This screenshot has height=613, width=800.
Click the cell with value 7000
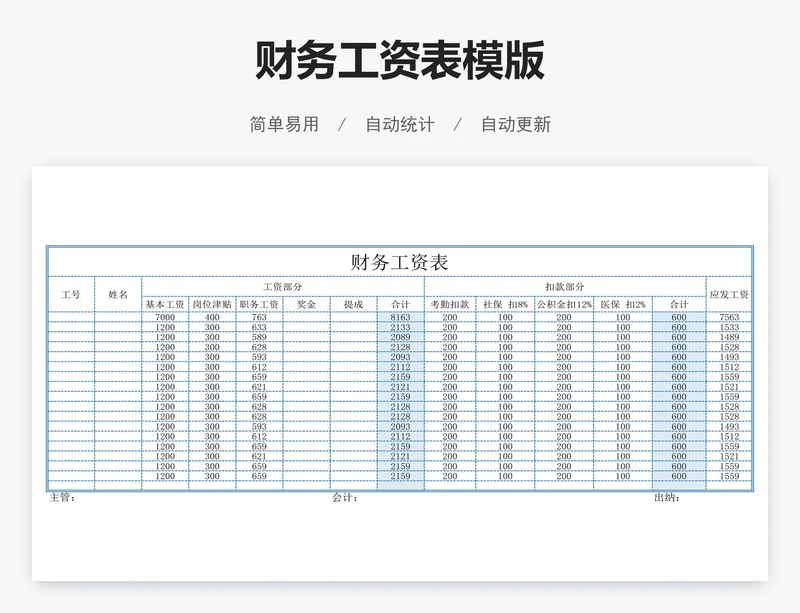tap(165, 317)
